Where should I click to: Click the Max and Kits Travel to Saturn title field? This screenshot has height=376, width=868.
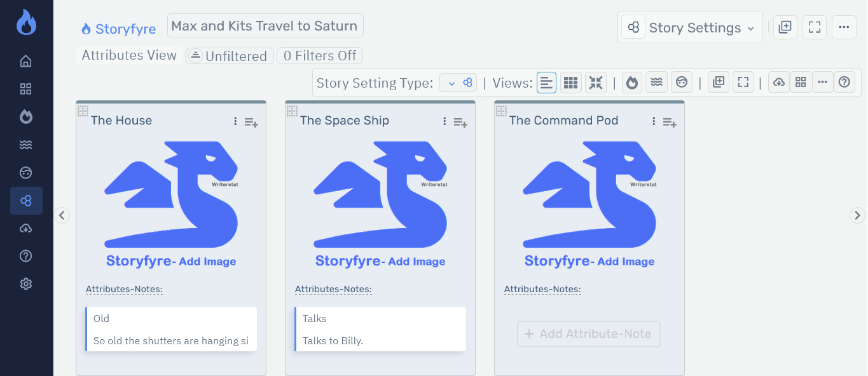(265, 25)
